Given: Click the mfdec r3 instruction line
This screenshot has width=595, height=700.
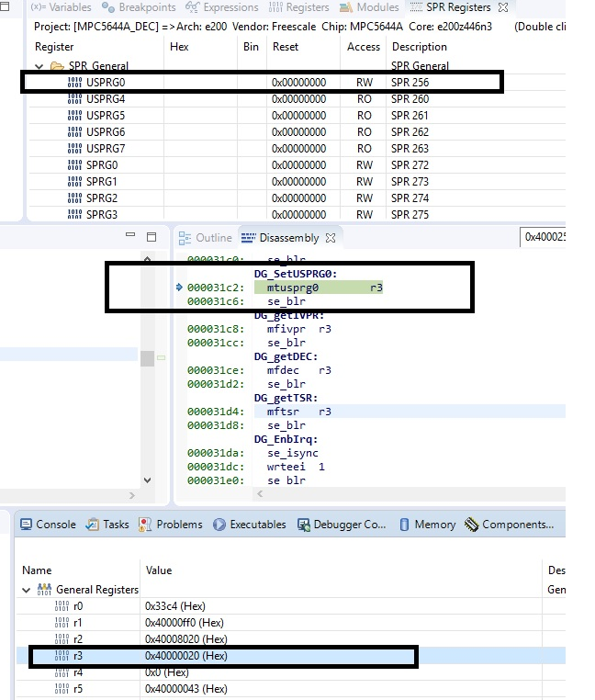Looking at the screenshot, I should pos(299,370).
